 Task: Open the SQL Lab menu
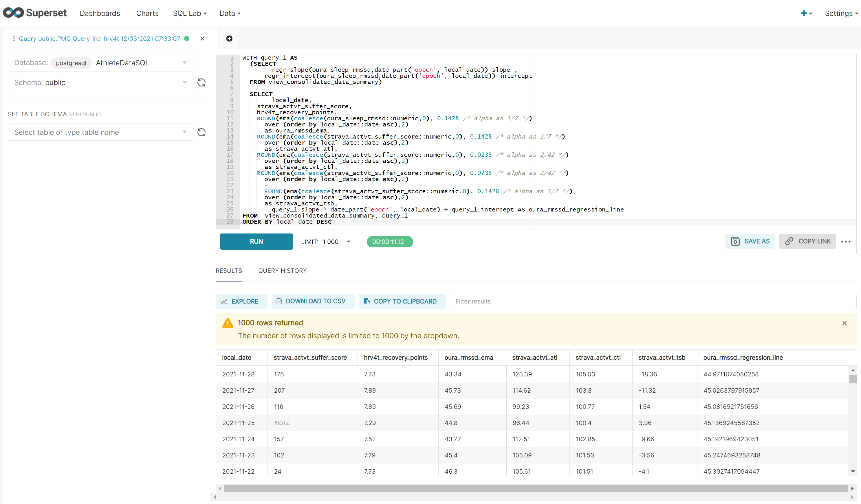(190, 13)
